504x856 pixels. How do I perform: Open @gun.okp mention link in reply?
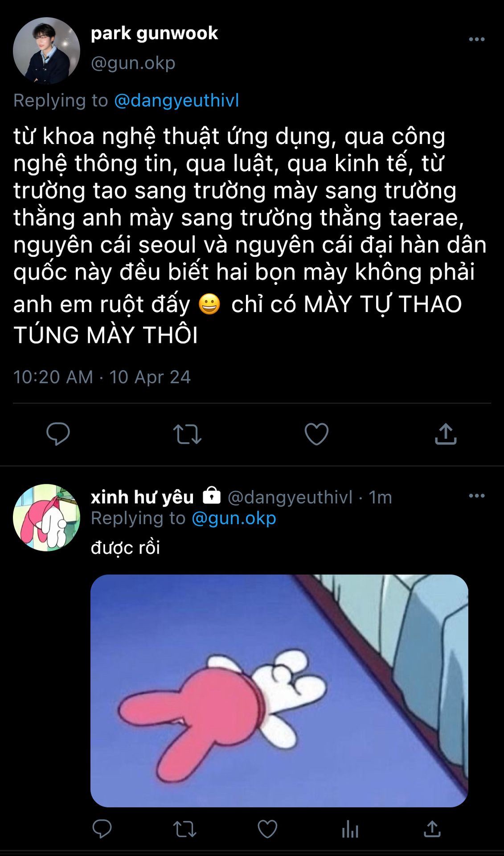point(234,518)
